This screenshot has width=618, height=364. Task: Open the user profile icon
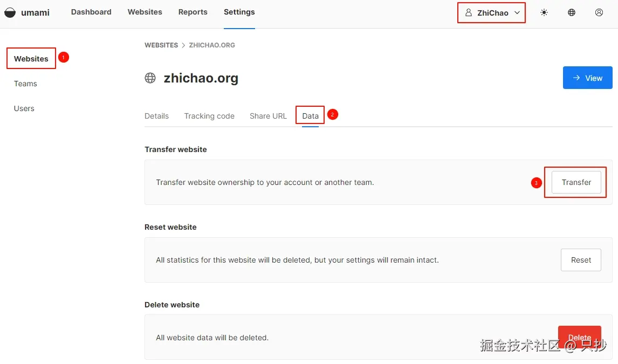point(599,12)
